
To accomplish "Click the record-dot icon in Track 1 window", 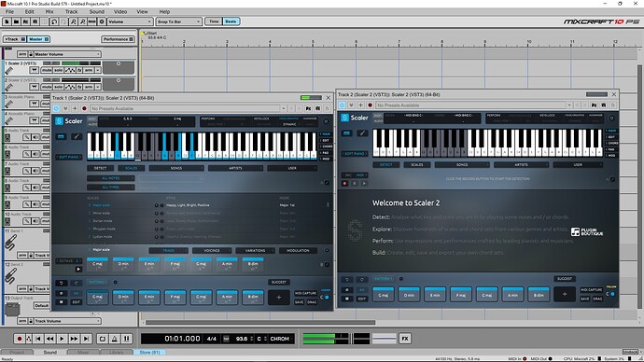I will 84,108.
